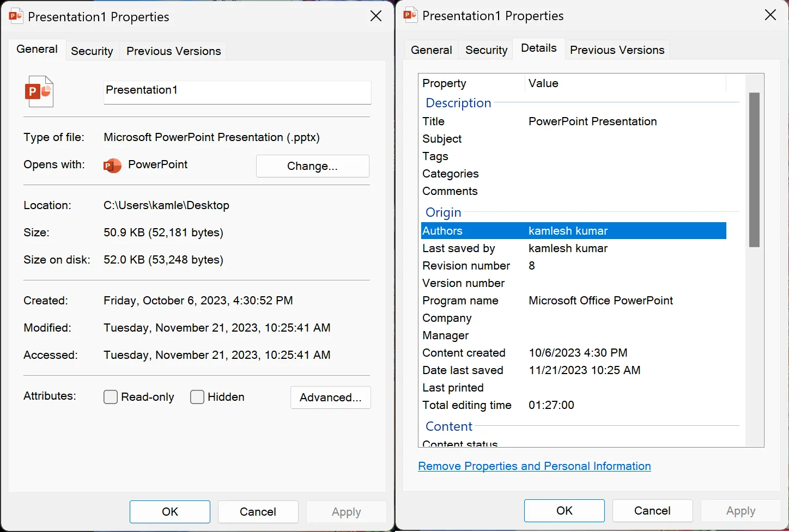Viewport: 789px width, 532px height.
Task: Apply changes in the left Properties dialog
Action: pos(346,512)
